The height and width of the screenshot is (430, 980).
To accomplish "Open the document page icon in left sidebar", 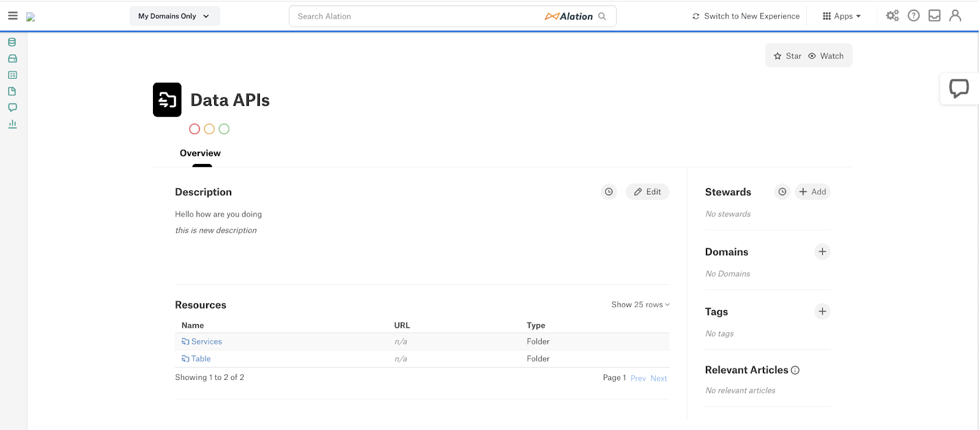I will coord(12,91).
